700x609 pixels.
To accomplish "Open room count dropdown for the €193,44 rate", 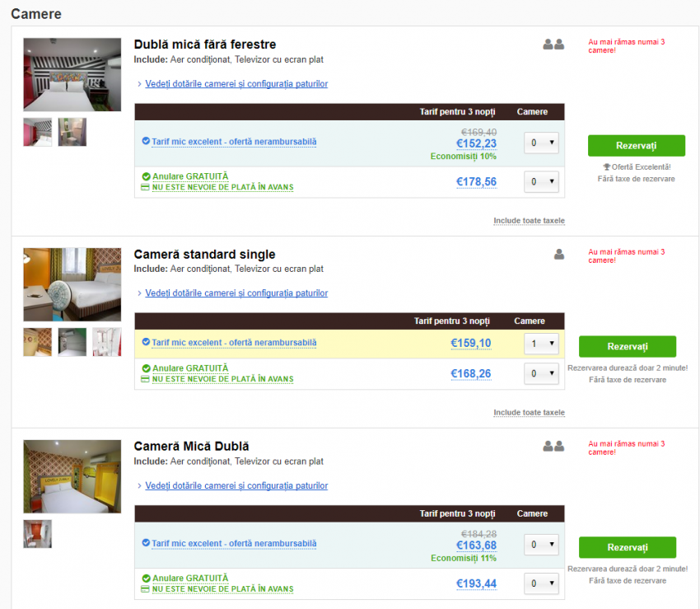I will coord(541,583).
